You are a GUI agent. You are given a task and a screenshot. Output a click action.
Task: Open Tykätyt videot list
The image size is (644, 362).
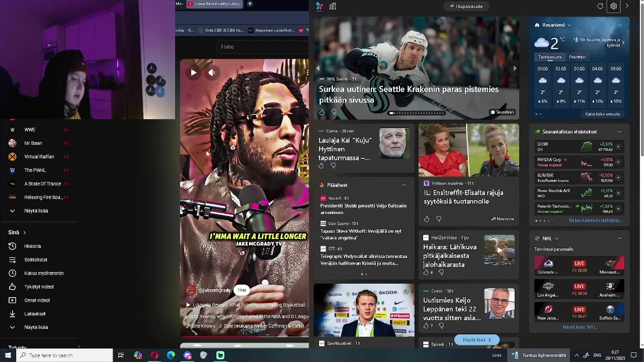(x=39, y=287)
